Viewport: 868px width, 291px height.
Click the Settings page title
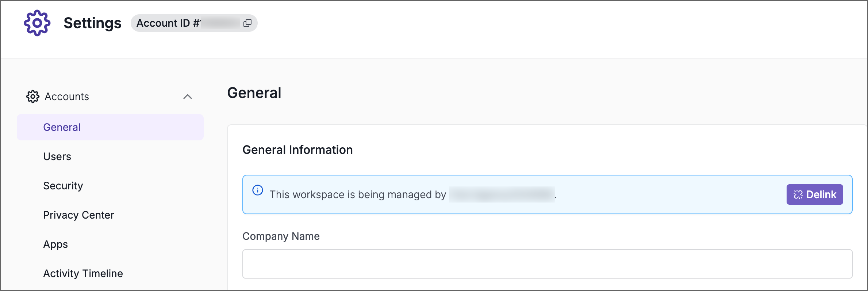[92, 23]
